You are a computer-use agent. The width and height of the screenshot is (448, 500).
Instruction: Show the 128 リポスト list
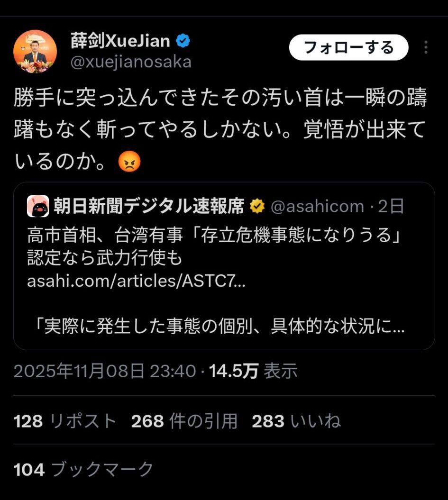[65, 421]
